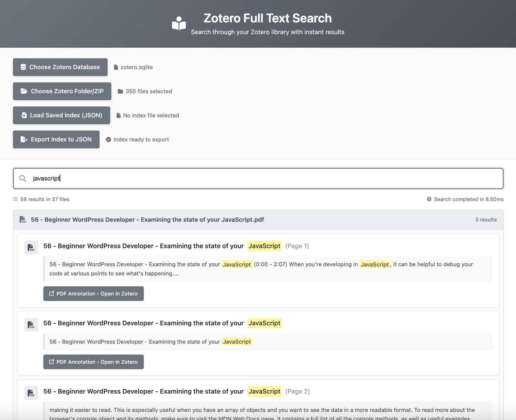Viewport: 516px width, 420px height.
Task: Open the Choose Zotero Folder/ZIP picker
Action: click(62, 91)
